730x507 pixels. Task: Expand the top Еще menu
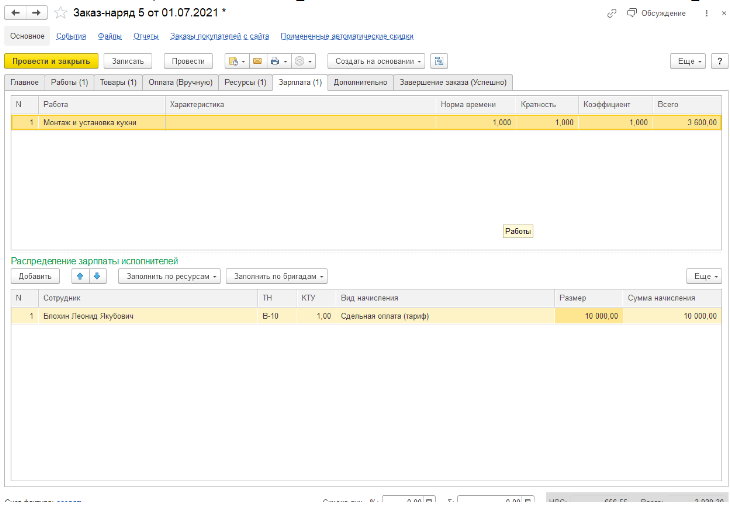click(x=688, y=61)
